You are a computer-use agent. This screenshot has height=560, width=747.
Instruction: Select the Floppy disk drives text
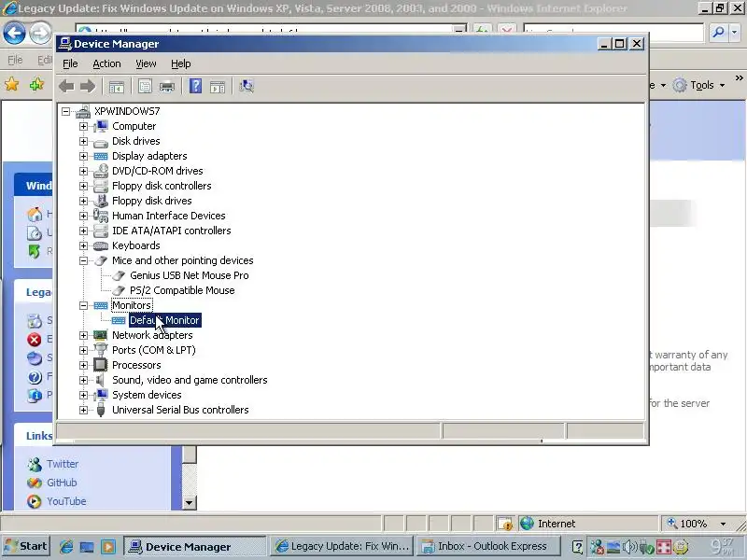152,201
